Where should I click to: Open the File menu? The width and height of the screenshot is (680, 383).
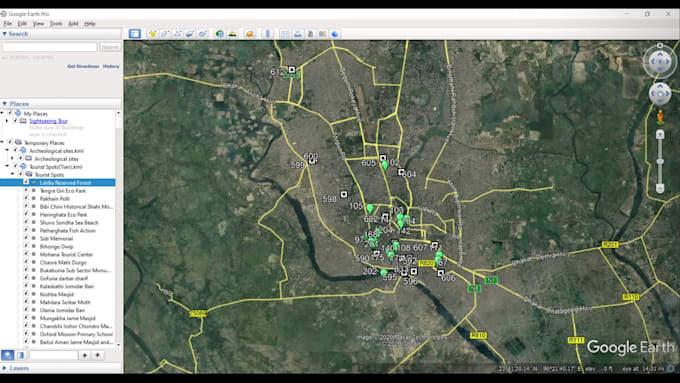(8, 23)
